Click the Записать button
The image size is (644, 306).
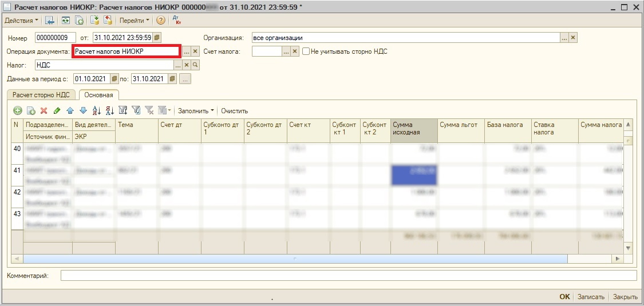[x=591, y=297]
